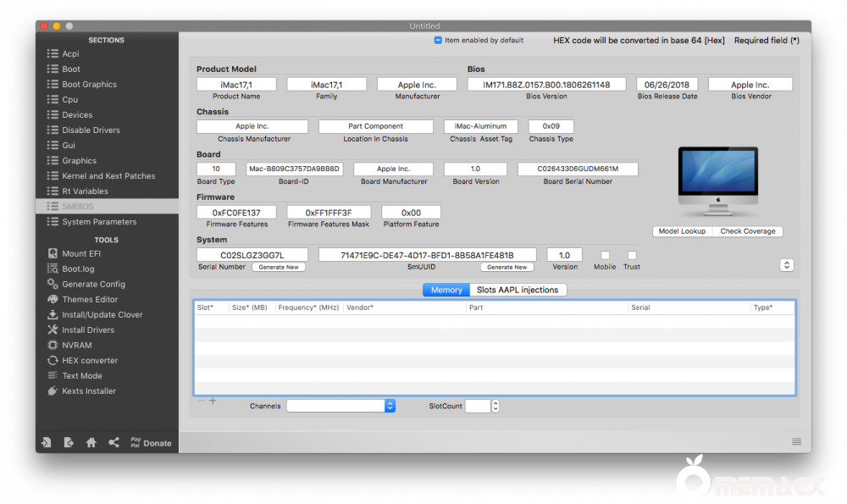Viewport: 847px width, 504px height.
Task: Click the Model Lookup button
Action: pos(682,230)
